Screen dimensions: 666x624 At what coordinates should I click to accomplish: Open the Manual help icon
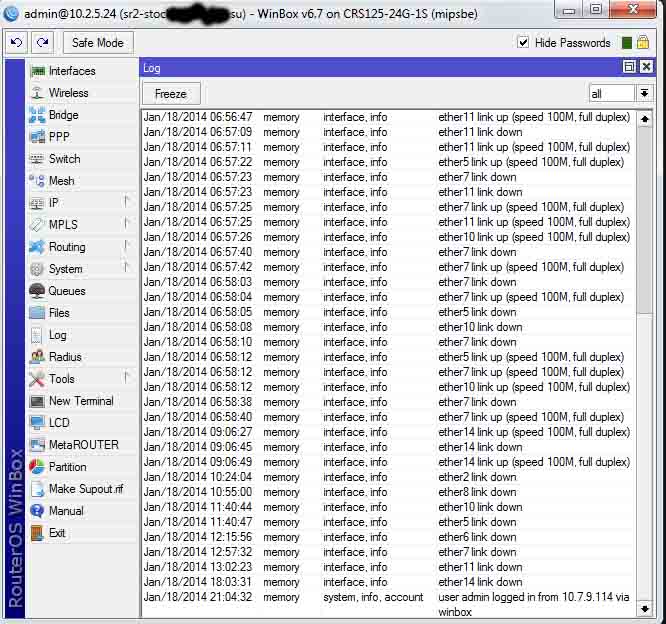point(37,511)
